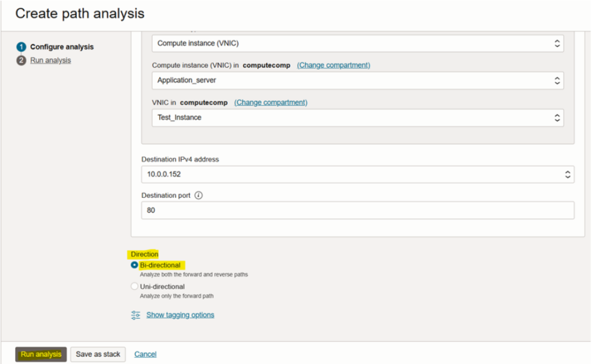Click step 2 circle for Run analysis

pyautogui.click(x=21, y=60)
